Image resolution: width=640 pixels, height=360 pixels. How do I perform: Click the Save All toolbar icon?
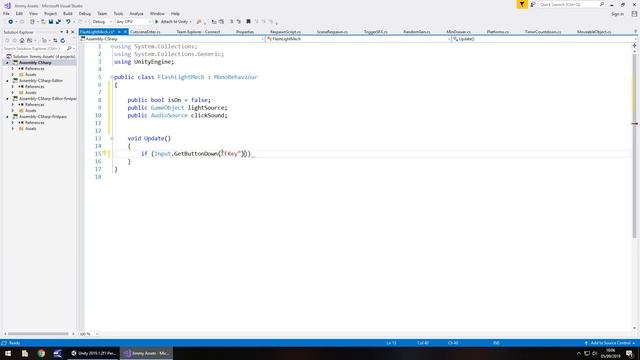[58, 22]
